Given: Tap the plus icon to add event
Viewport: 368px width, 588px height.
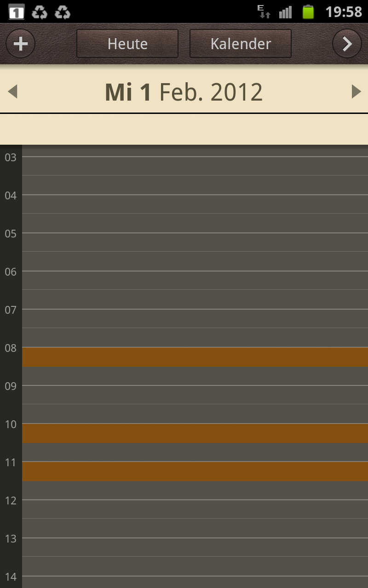Looking at the screenshot, I should 20,44.
